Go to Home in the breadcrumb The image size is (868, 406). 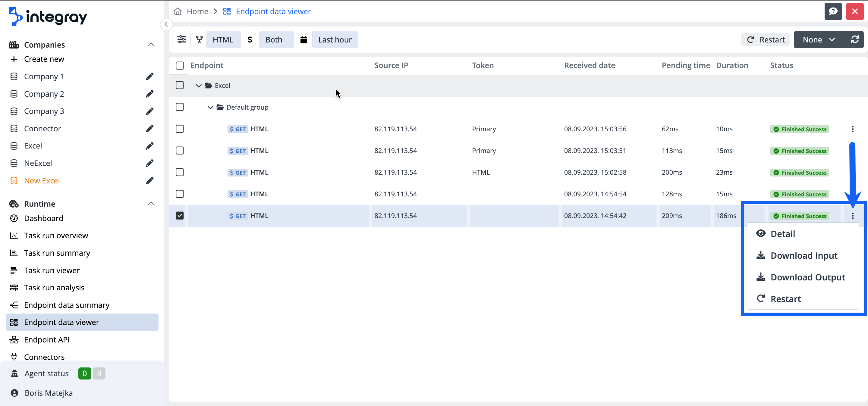(x=197, y=11)
